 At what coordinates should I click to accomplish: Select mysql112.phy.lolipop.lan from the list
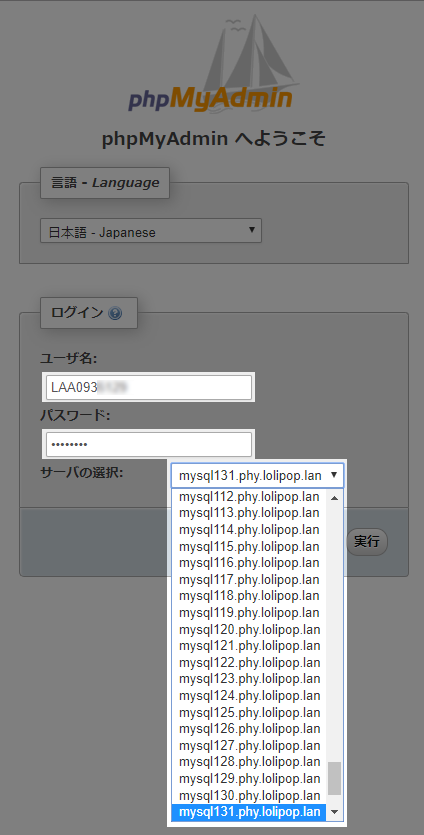tap(249, 497)
